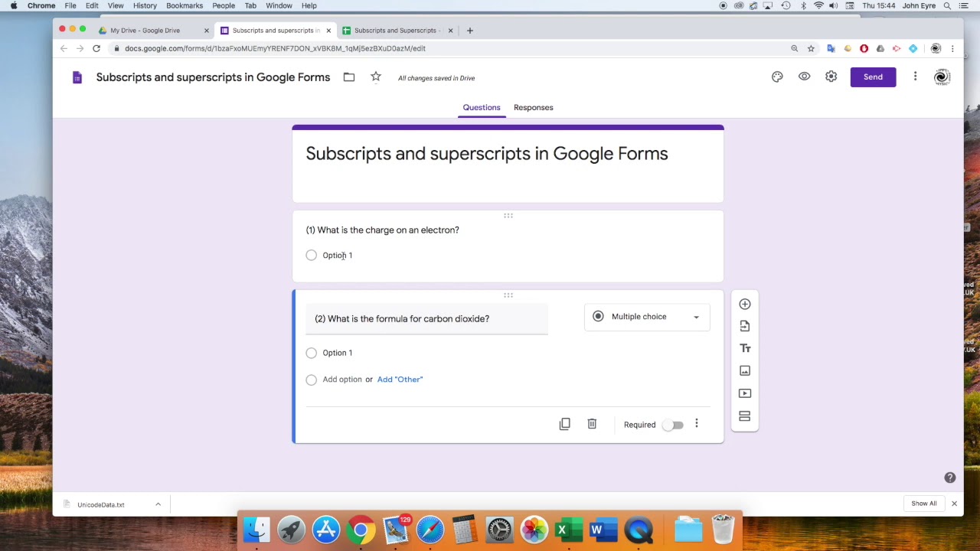Switch to the Responses tab
The width and height of the screenshot is (980, 551).
coord(533,107)
